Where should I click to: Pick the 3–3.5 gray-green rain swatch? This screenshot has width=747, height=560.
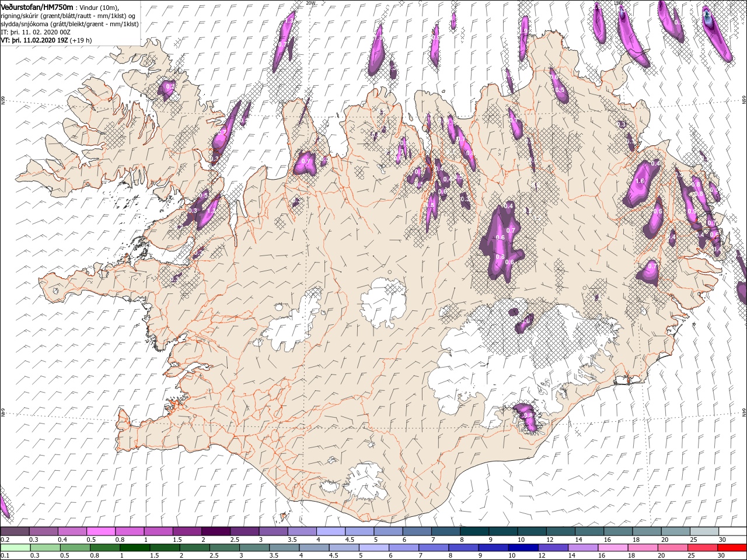tap(254, 548)
